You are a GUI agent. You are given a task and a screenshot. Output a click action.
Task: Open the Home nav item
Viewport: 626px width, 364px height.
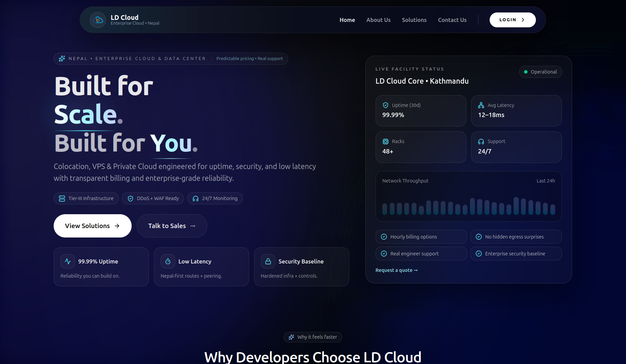347,20
